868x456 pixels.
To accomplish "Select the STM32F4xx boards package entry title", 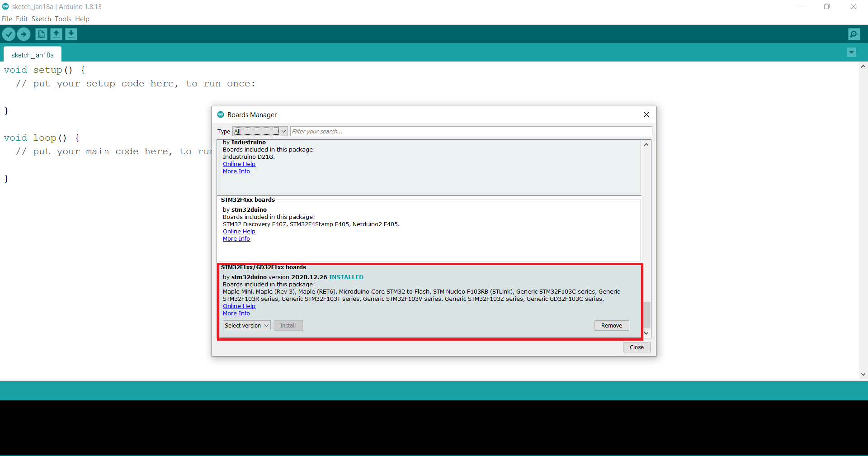I will coord(248,200).
